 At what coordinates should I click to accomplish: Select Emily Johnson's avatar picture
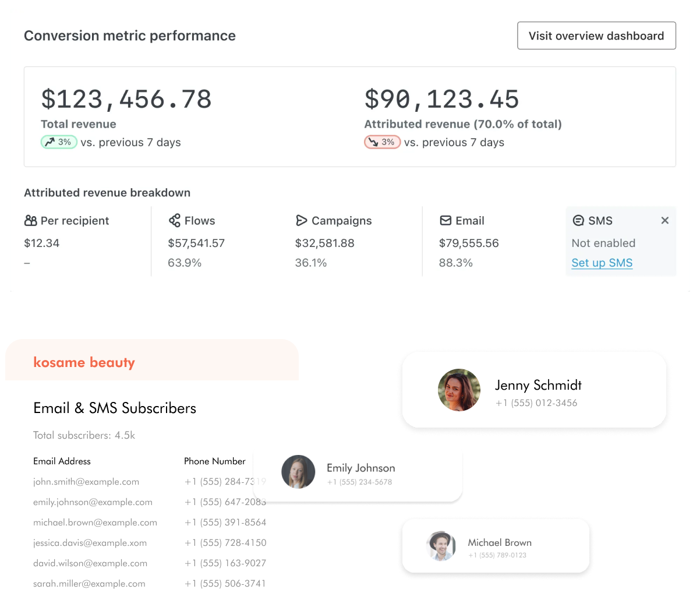pyautogui.click(x=298, y=472)
